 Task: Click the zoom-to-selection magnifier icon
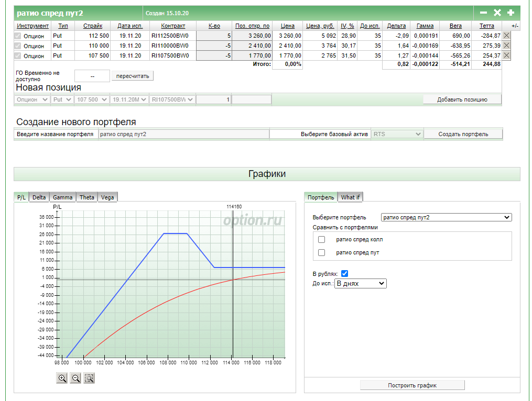click(89, 378)
